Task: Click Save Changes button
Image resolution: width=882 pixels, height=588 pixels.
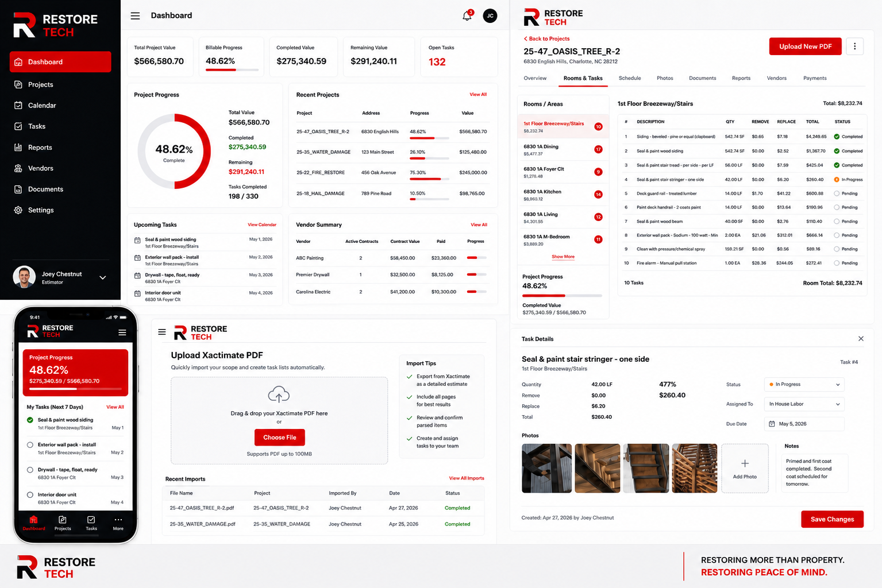Action: point(832,519)
